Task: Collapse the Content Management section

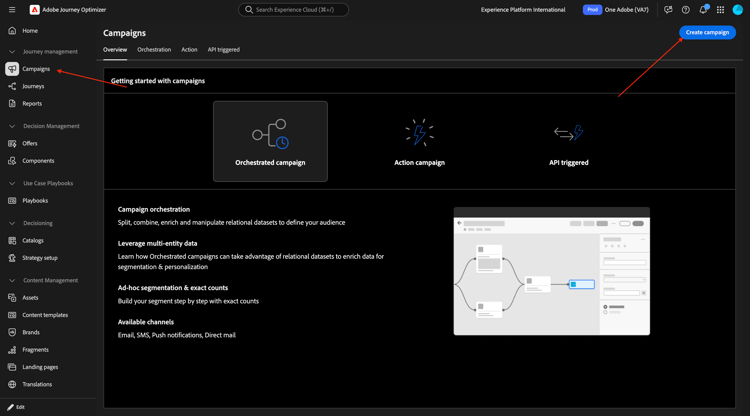Action: point(12,280)
